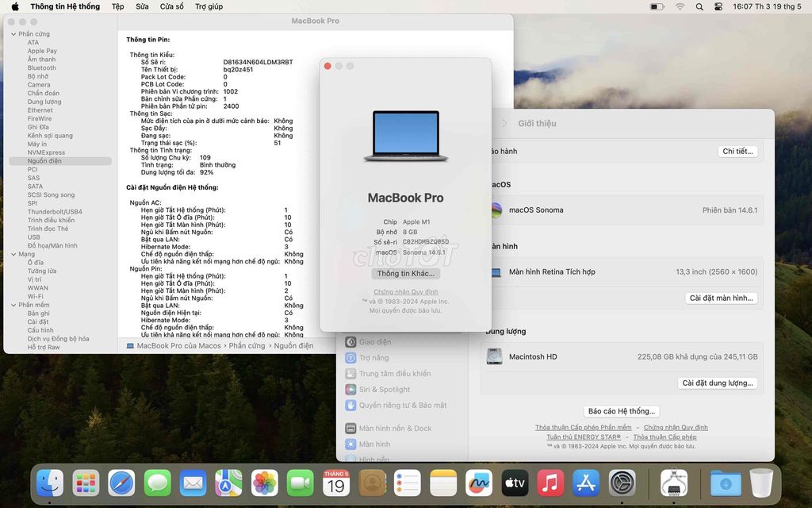Click Báo cáo Hệ thống... button
Viewport: 812px width, 508px height.
[622, 411]
